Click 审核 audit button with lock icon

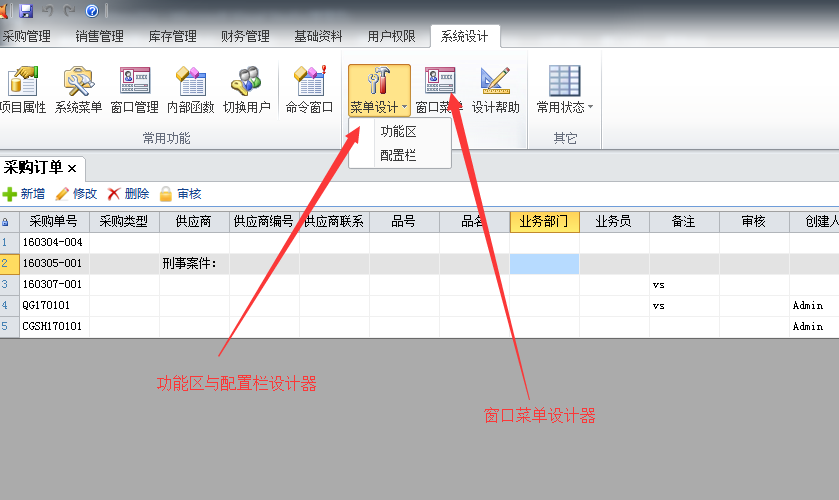180,194
